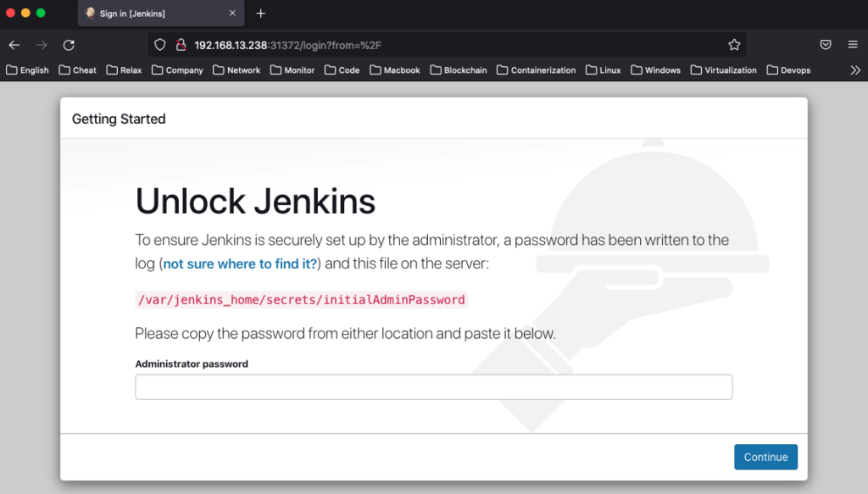The height and width of the screenshot is (494, 868).
Task: Click the initialAdminPassword file path text
Action: pos(302,300)
